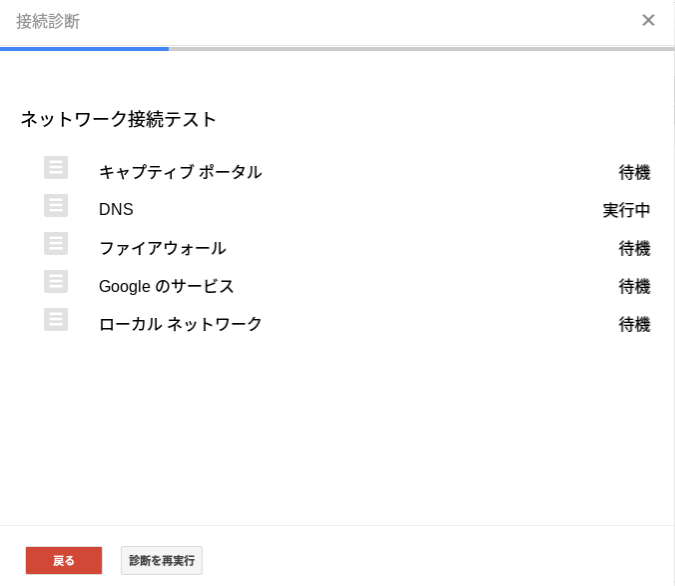
Task: Click the 待機 status for ローカル ネットワーク
Action: coord(634,324)
